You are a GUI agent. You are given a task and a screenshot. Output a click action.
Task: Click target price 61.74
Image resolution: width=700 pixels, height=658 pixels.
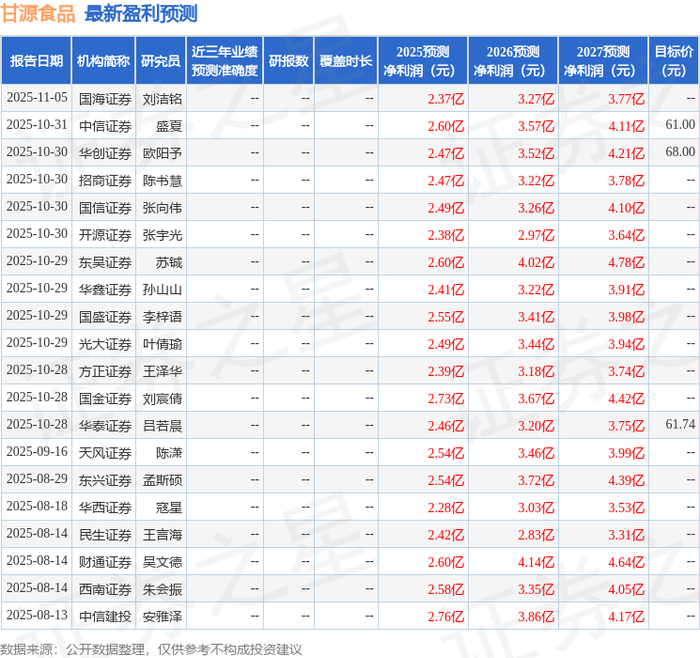coord(680,424)
